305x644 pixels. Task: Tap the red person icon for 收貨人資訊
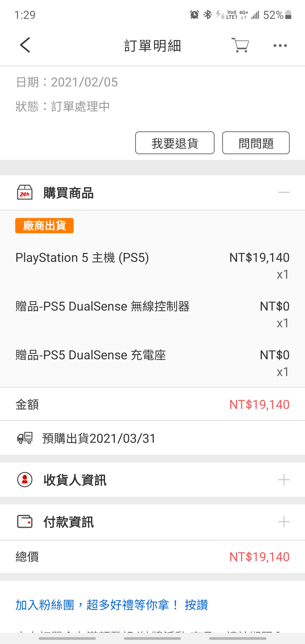point(25,480)
